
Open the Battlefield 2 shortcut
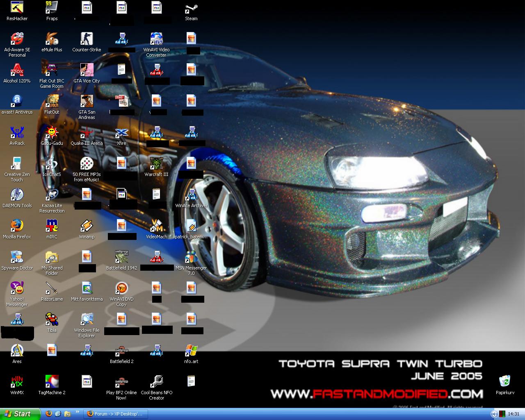[x=121, y=354]
